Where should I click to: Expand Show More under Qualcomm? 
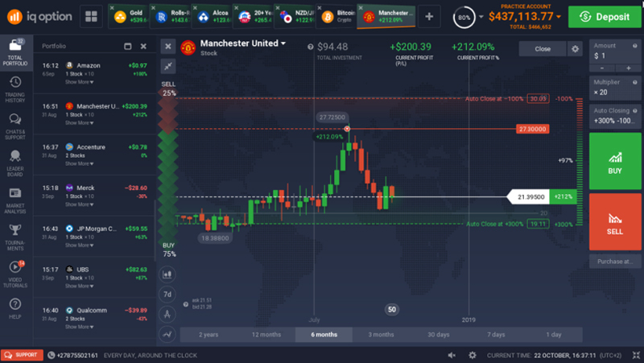coord(79,327)
